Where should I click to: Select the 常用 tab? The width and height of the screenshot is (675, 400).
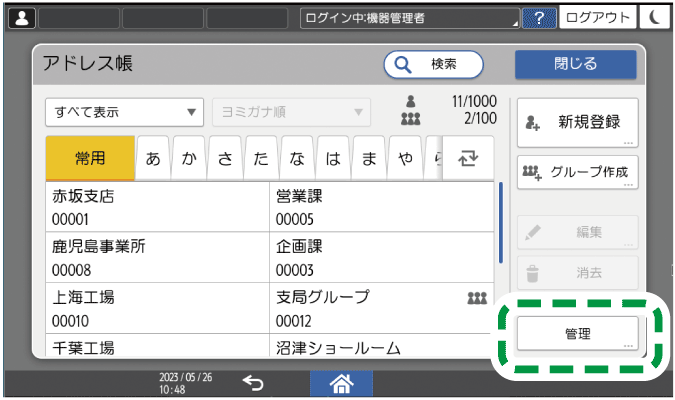point(90,158)
